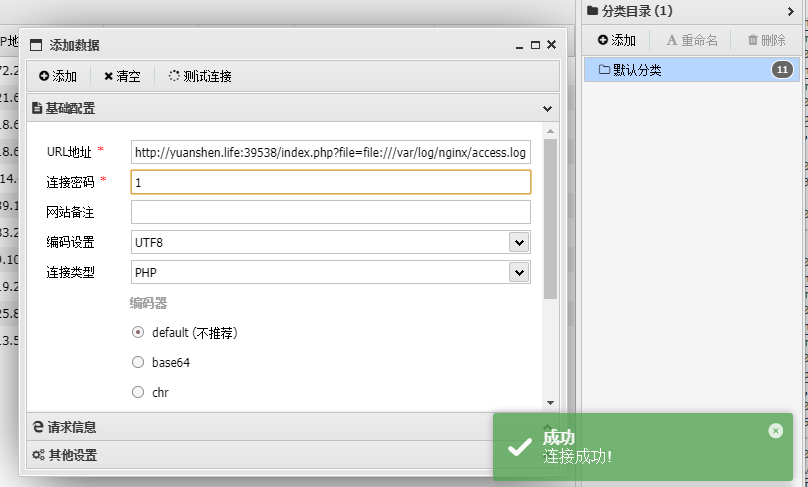
Task: Collapse the 分类目录 panel arrow
Action: [790, 11]
